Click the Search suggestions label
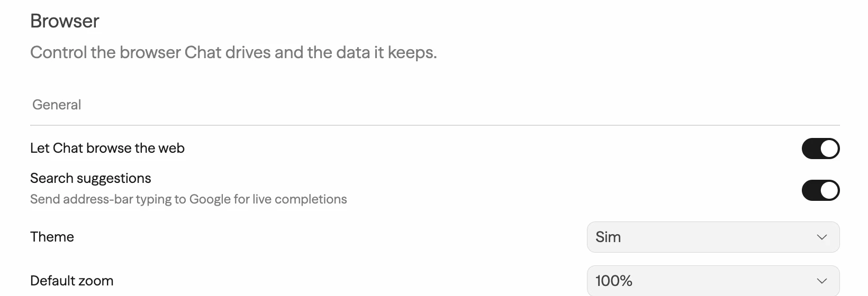Viewport: 868px width, 296px height. click(91, 178)
